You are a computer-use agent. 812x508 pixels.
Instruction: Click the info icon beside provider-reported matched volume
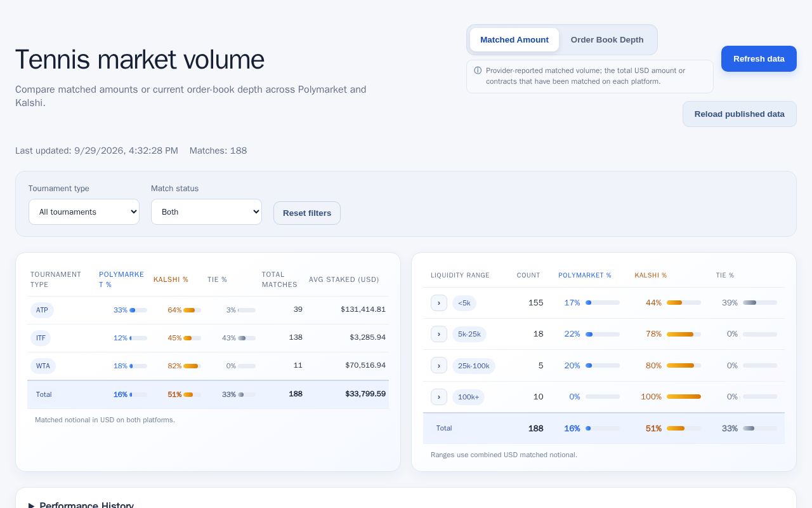(x=478, y=70)
